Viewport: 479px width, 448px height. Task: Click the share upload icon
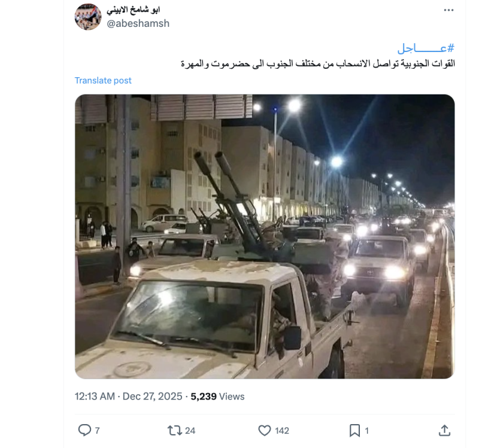click(x=444, y=430)
